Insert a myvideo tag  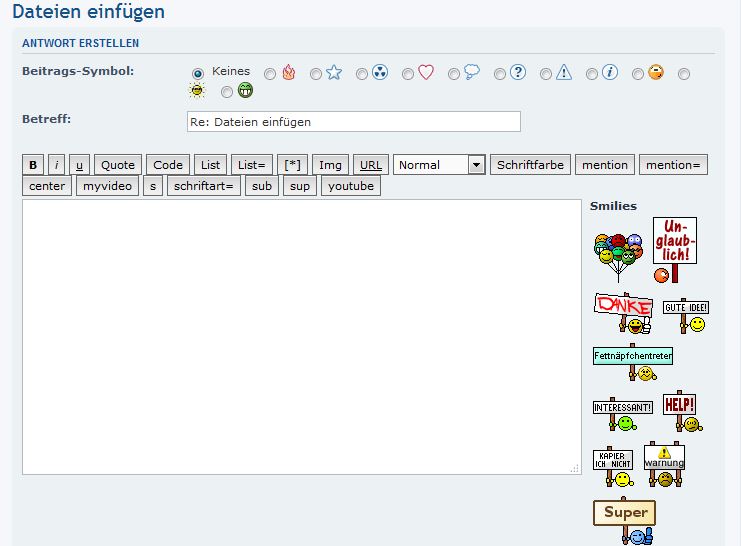[x=107, y=186]
